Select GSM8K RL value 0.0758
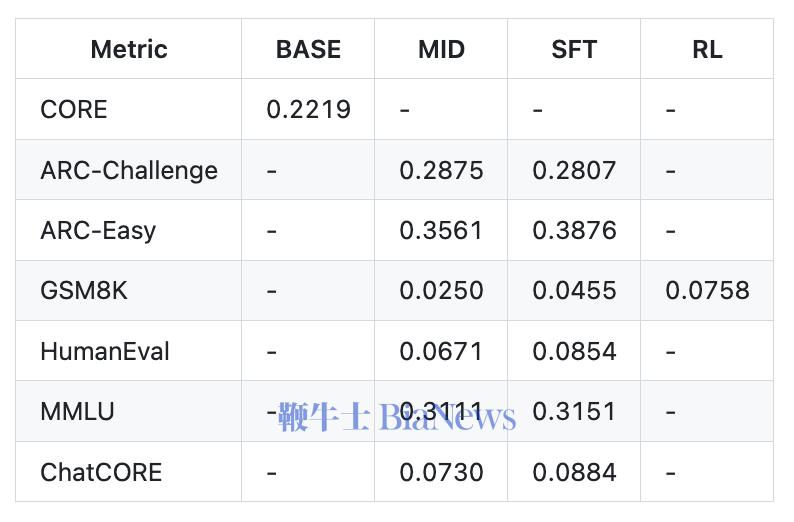This screenshot has width=794, height=522. point(707,291)
